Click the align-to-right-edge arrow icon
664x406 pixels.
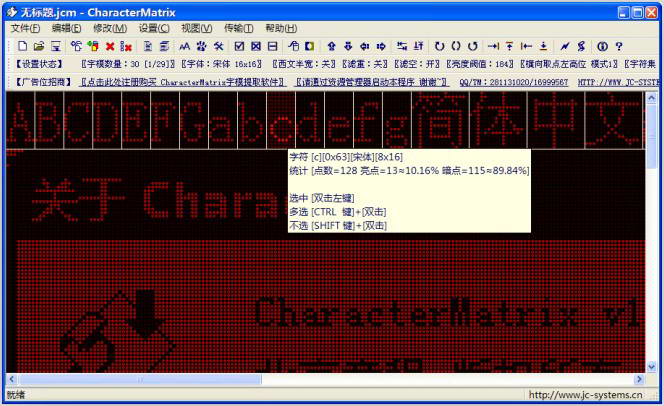493,46
